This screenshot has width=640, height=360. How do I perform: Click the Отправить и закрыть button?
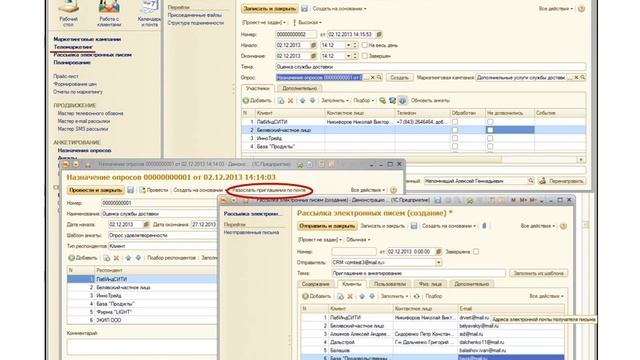(327, 226)
